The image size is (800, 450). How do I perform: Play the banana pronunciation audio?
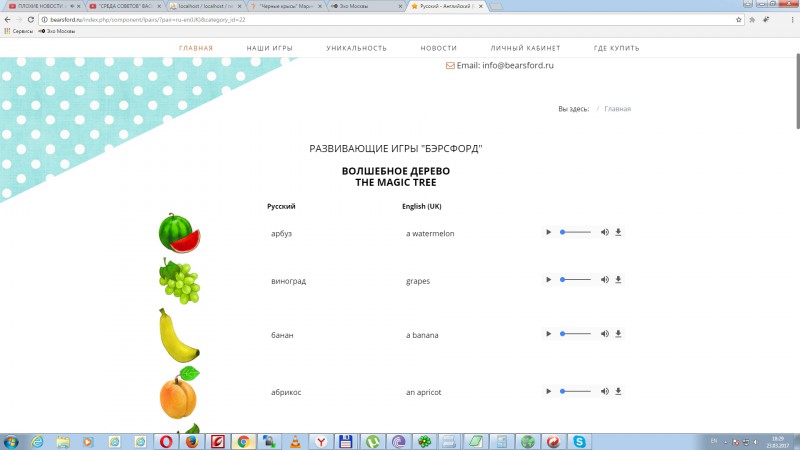(548, 334)
